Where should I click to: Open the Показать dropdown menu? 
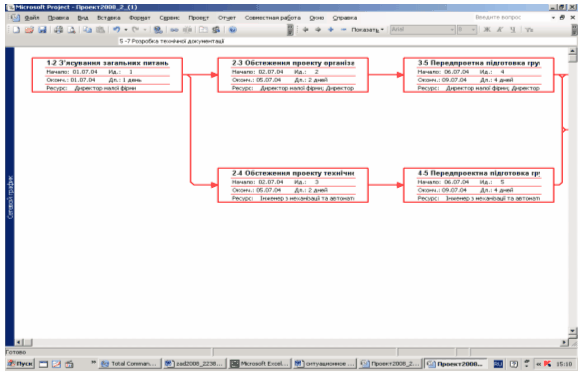(367, 30)
